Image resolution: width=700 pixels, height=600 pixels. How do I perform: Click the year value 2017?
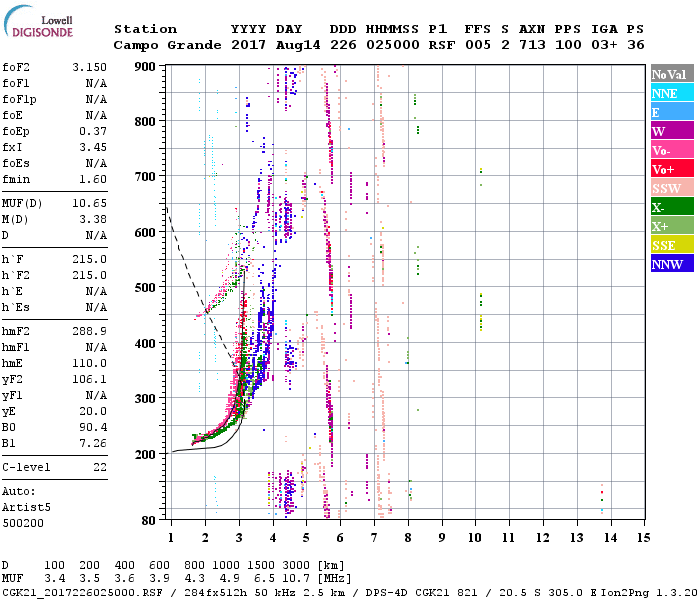pyautogui.click(x=249, y=45)
